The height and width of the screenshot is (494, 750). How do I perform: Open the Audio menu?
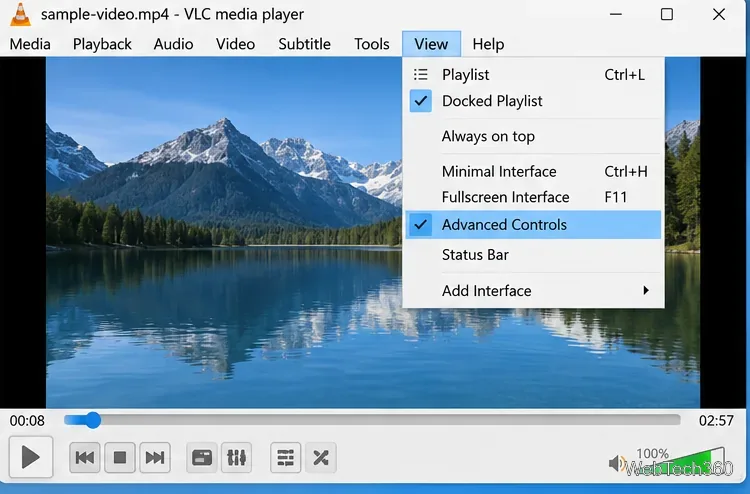point(174,44)
